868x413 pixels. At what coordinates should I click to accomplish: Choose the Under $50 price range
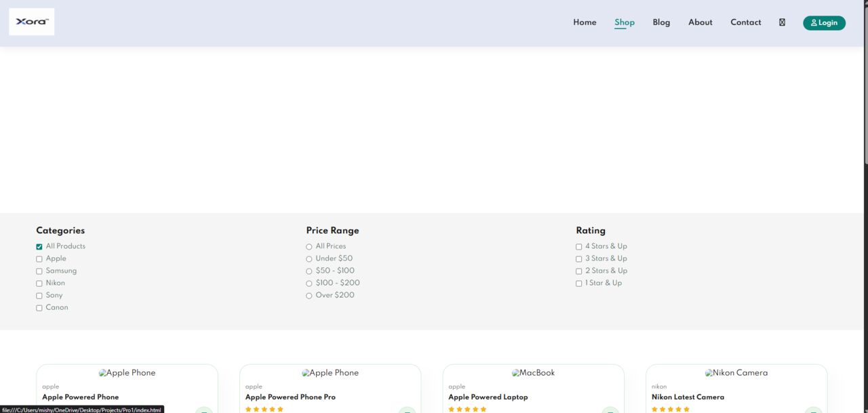tap(309, 259)
